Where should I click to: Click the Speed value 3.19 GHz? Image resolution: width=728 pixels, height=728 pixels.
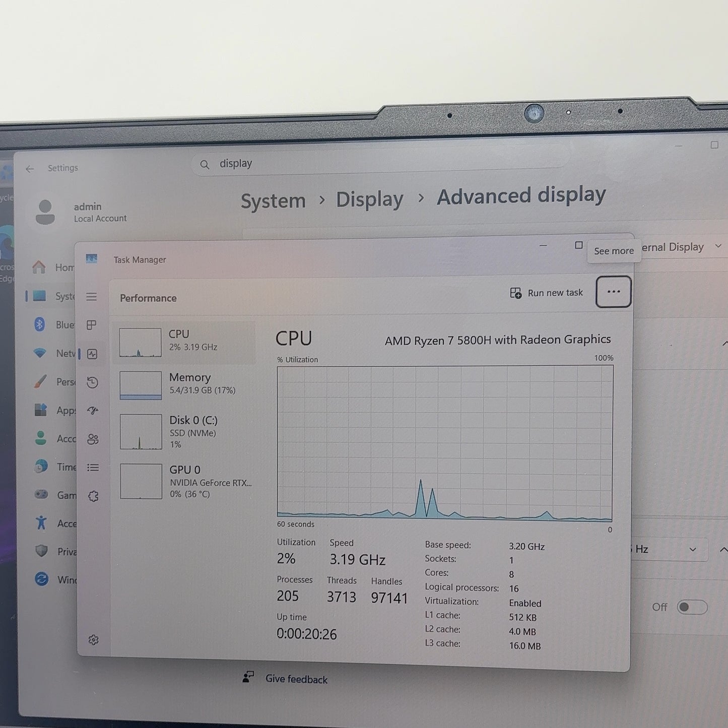(x=357, y=560)
